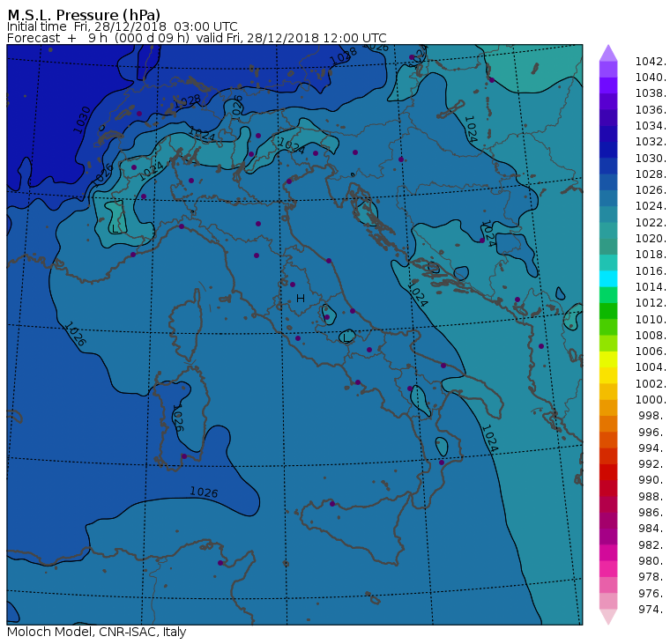The height and width of the screenshot is (644, 670).
Task: Click the "1000." legend value
Action: 651,400
